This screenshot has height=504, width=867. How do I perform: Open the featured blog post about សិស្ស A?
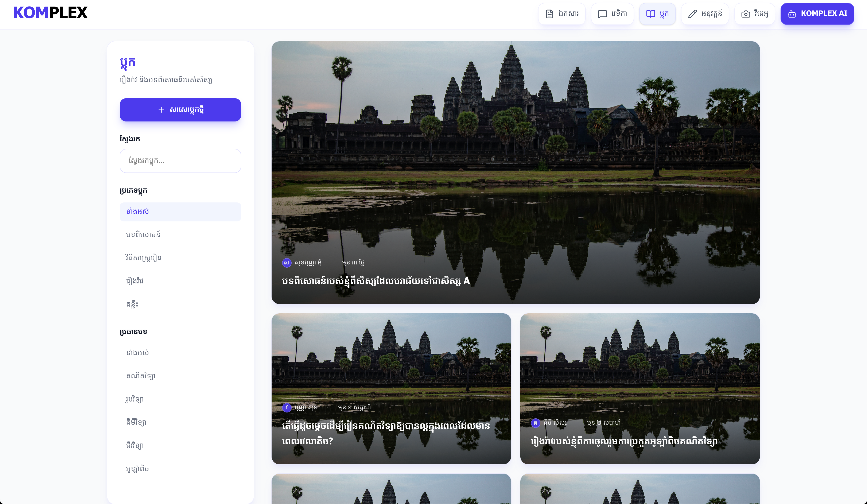376,281
